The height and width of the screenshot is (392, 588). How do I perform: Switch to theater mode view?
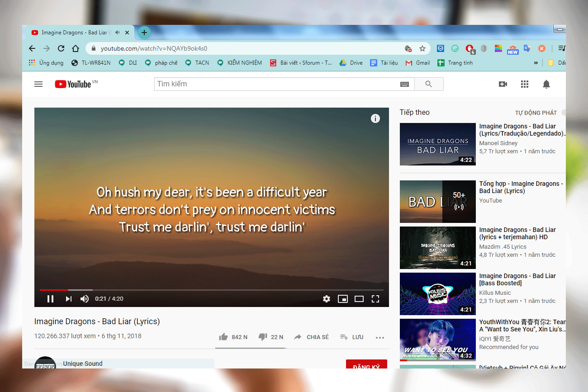(x=359, y=299)
